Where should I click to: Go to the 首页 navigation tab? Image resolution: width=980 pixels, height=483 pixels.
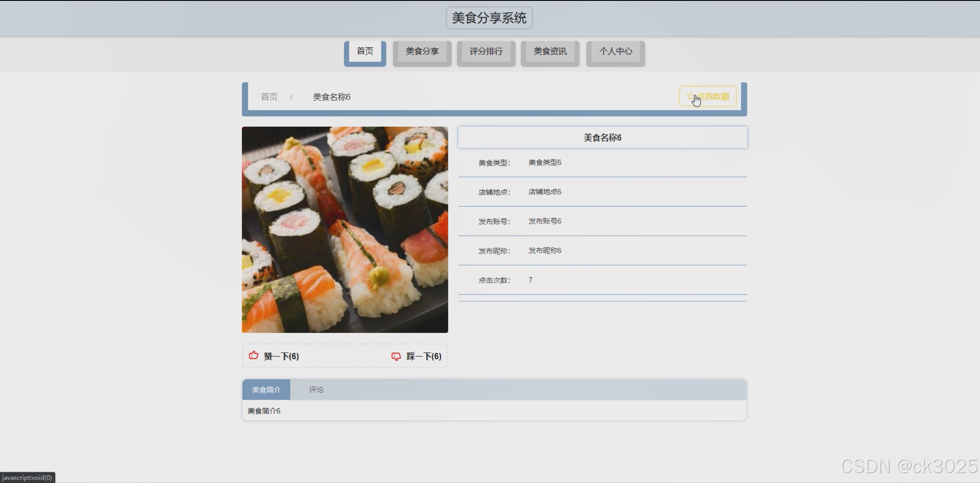click(365, 51)
